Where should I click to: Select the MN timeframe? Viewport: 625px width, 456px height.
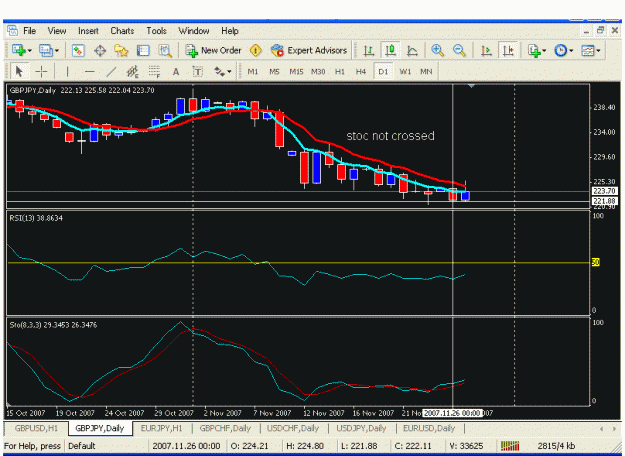pos(426,72)
